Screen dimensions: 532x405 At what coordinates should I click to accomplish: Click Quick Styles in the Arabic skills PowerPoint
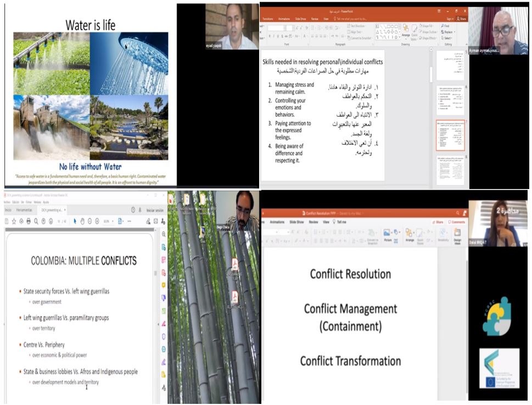click(x=415, y=32)
